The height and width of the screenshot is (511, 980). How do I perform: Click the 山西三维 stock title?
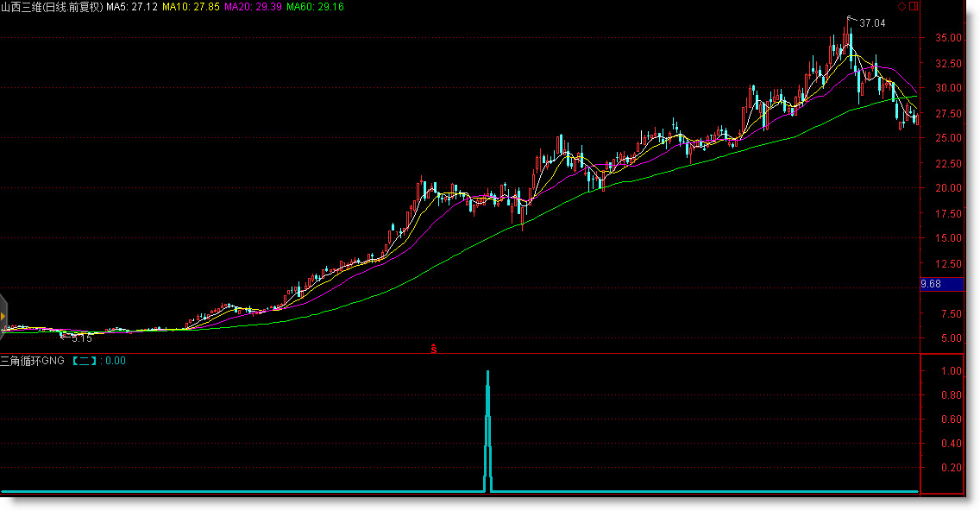coord(22,7)
